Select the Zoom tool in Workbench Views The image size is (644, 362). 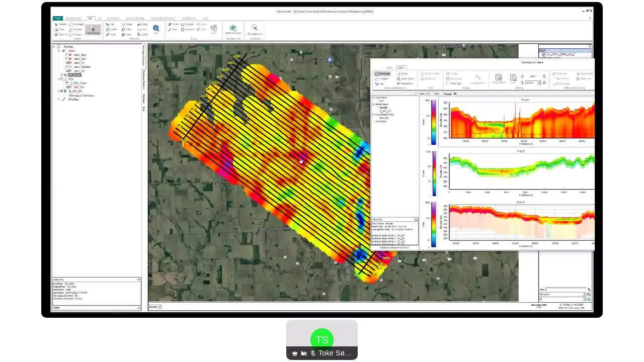tap(403, 74)
